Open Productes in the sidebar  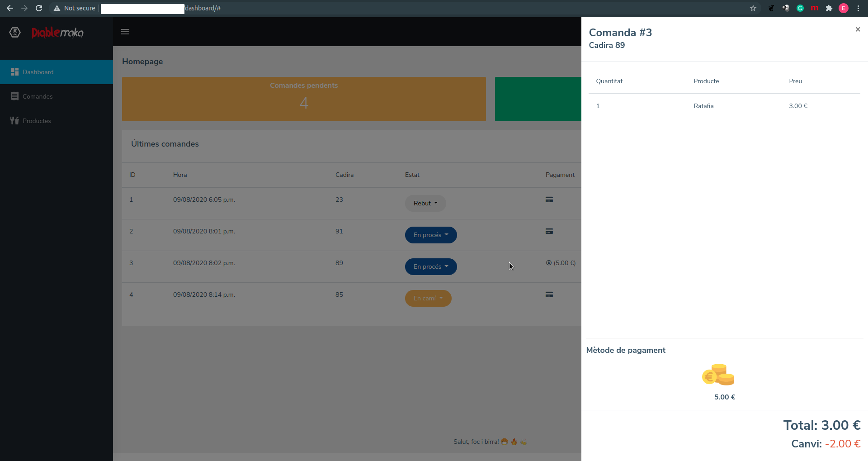click(57, 121)
